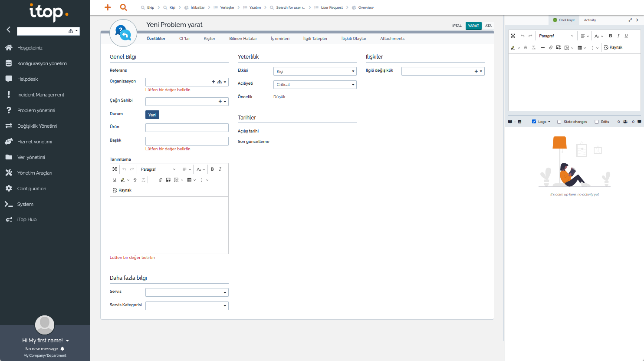
Task: Open the Servis dropdown
Action: point(187,293)
